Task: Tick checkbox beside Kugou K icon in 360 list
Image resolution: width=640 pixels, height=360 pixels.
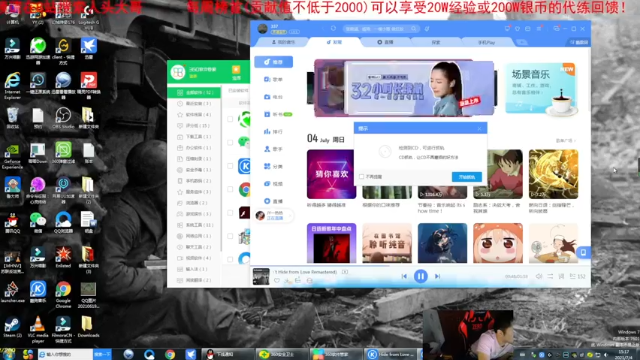Action: click(x=230, y=166)
